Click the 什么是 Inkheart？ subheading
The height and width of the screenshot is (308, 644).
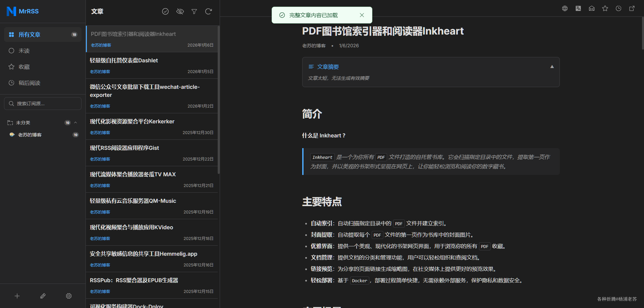[x=324, y=135]
